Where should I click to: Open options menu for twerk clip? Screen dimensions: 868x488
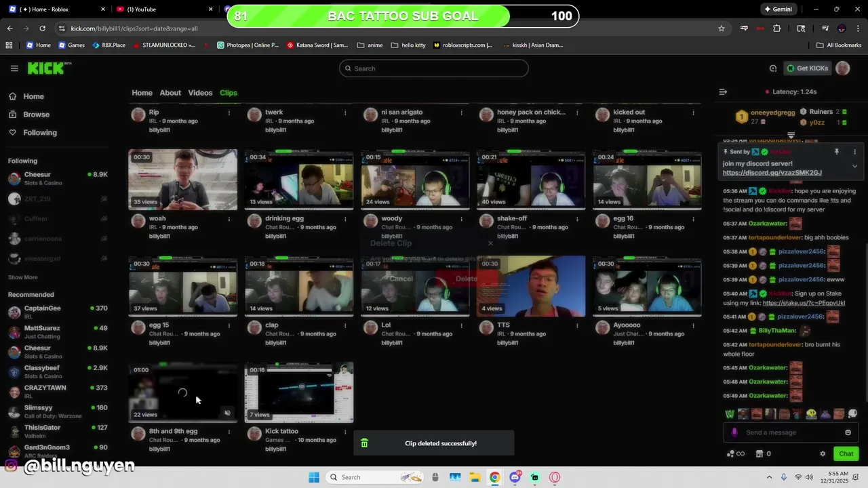345,113
